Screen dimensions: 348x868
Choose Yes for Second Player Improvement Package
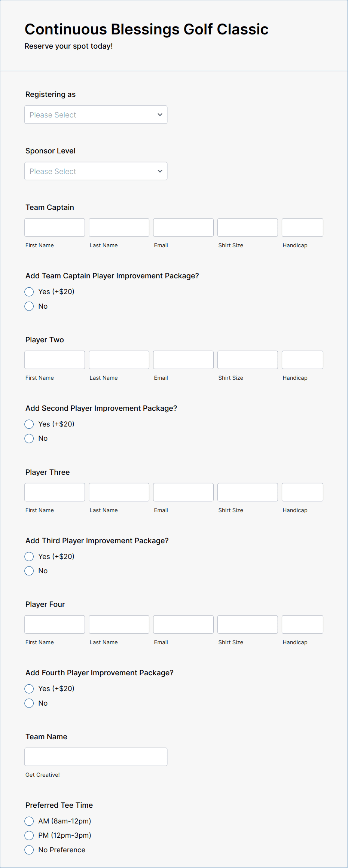coord(29,424)
